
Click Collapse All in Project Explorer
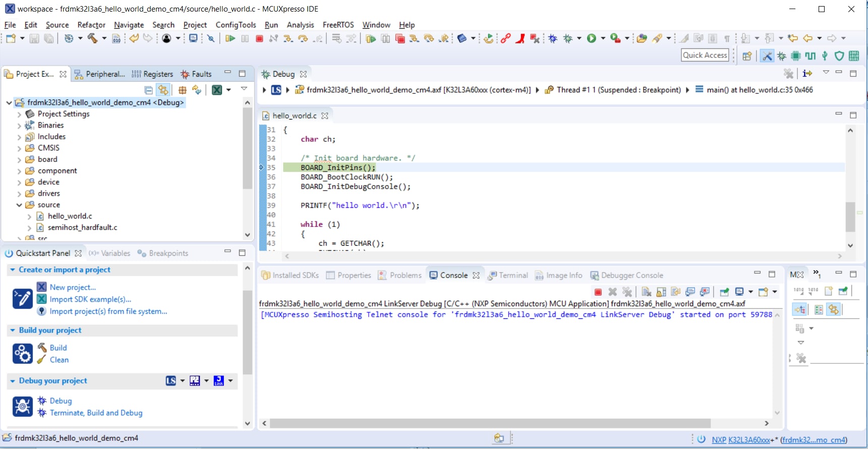coord(148,90)
